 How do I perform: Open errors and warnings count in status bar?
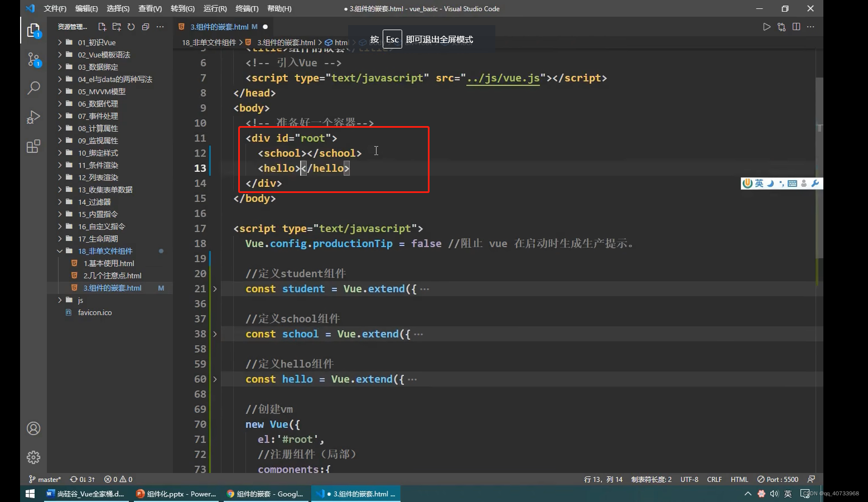pos(118,479)
